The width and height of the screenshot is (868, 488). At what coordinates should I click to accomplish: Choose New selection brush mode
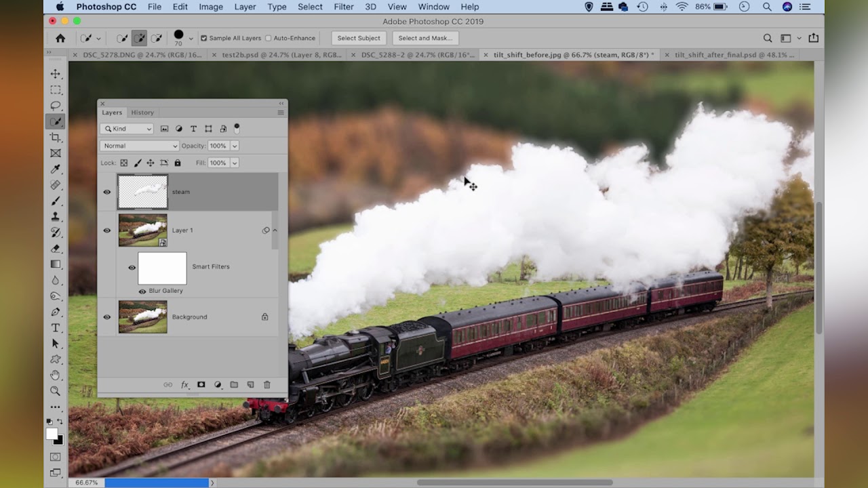122,39
